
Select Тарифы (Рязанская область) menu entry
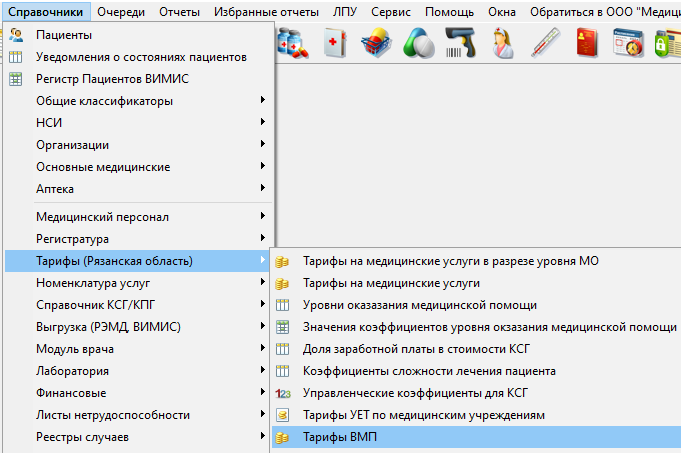point(138,261)
